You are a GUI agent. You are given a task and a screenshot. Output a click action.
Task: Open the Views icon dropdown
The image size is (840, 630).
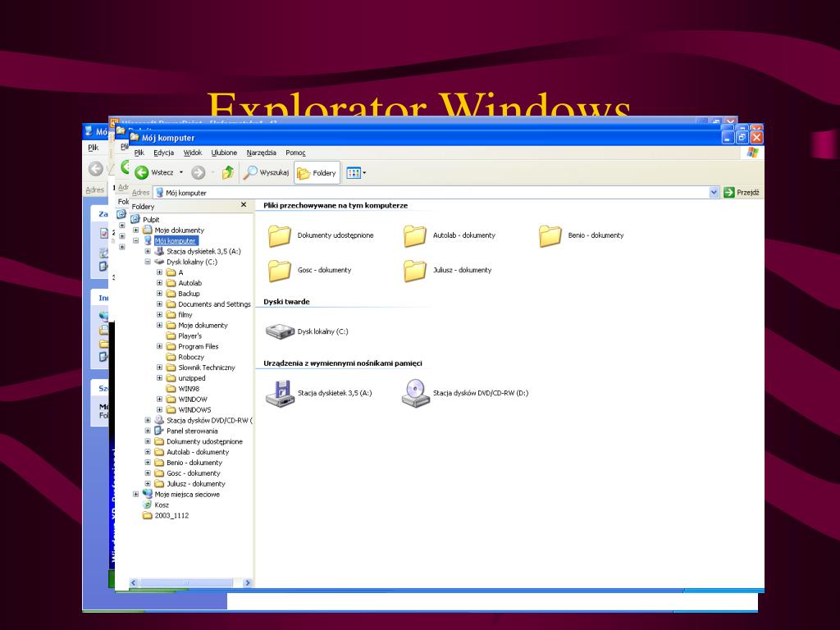356,173
